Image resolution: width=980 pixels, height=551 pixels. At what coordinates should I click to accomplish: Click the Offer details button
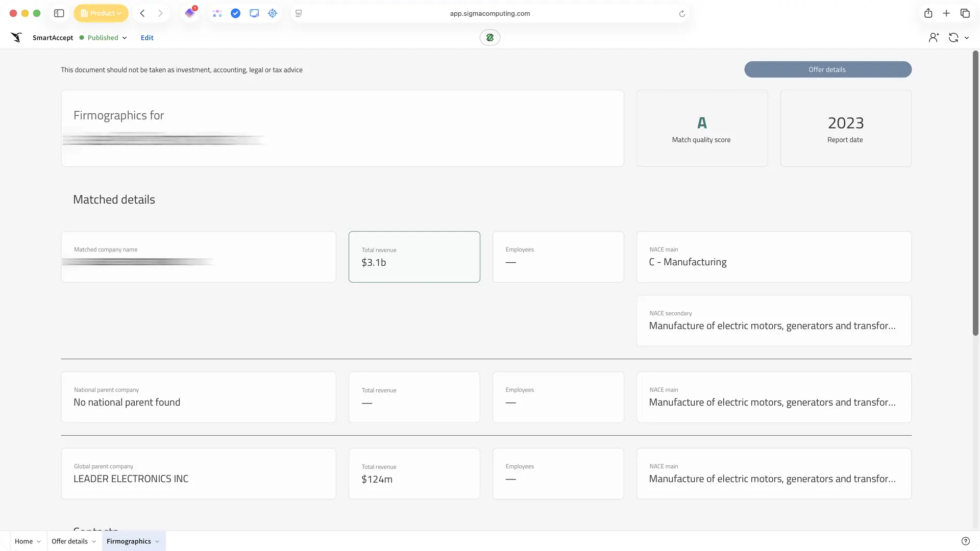pyautogui.click(x=827, y=69)
